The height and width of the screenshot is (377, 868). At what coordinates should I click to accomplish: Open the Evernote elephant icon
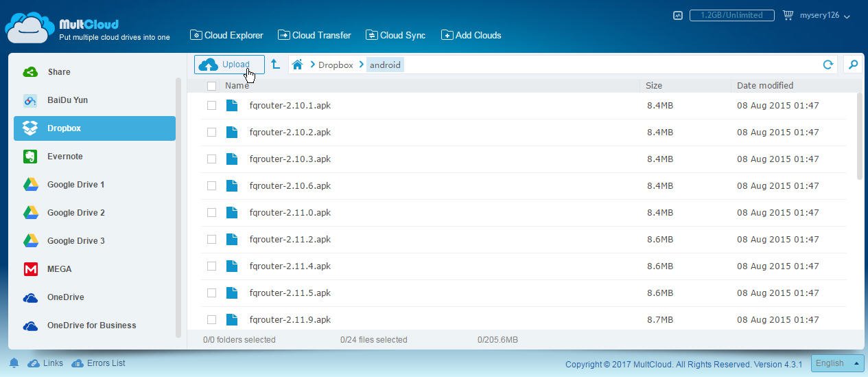click(x=30, y=157)
